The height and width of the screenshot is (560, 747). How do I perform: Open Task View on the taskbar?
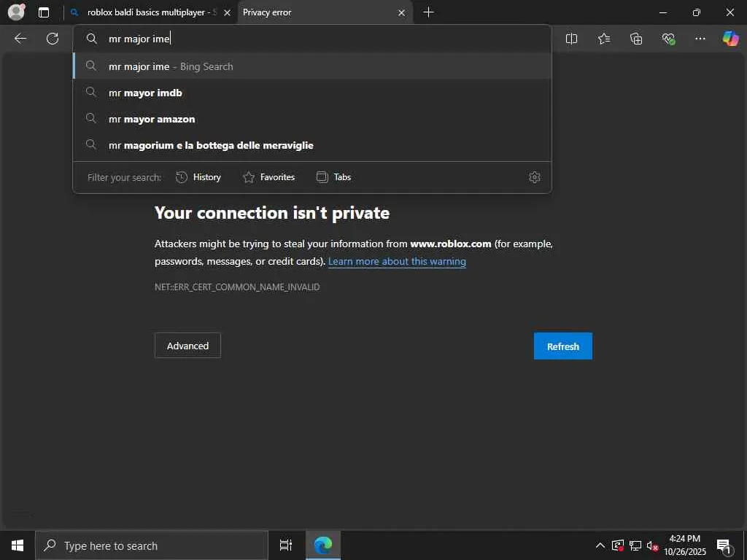coord(286,545)
